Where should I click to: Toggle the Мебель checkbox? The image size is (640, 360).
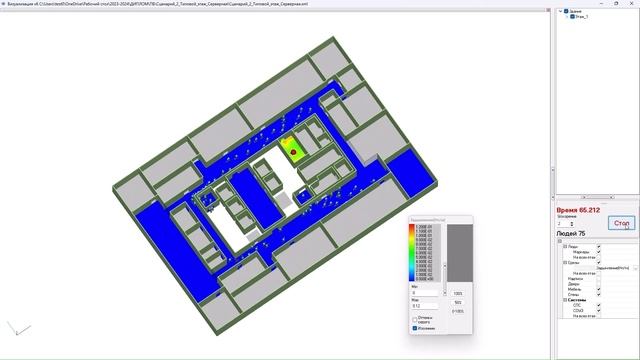tap(599, 289)
